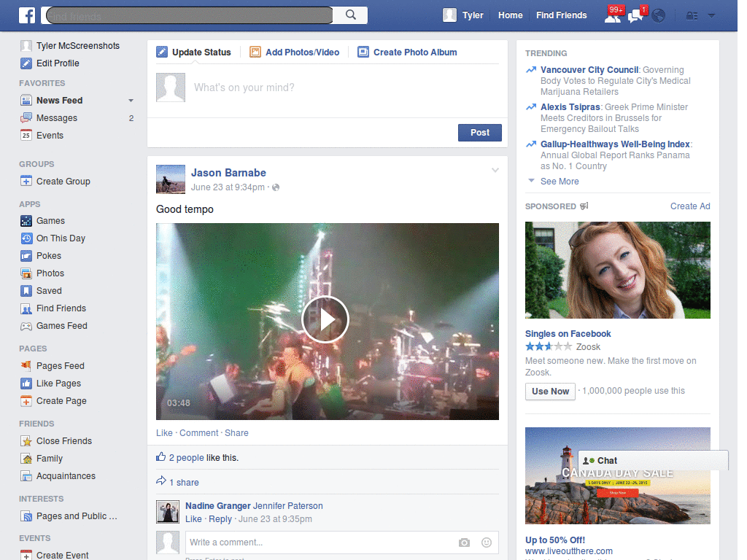Open post options chevron on Jason's post
The width and height of the screenshot is (747, 560).
pos(495,170)
